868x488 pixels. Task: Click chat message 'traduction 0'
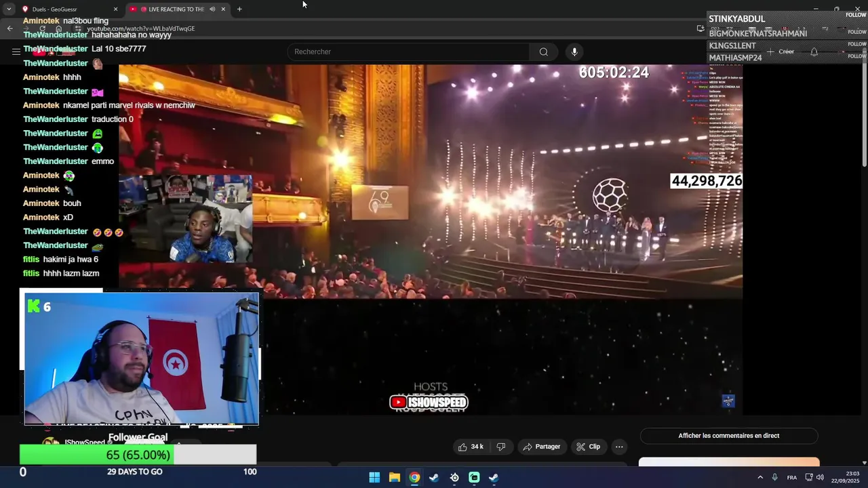(x=113, y=119)
